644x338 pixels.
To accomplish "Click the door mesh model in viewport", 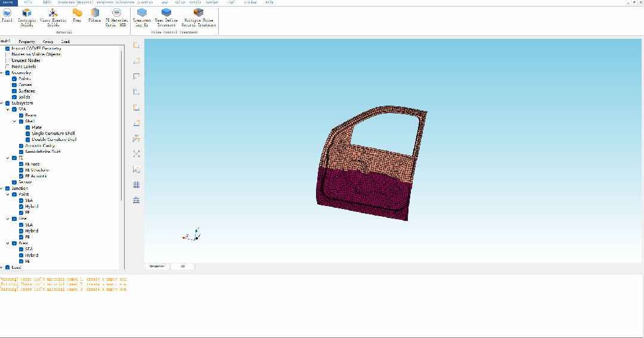I will [371, 164].
